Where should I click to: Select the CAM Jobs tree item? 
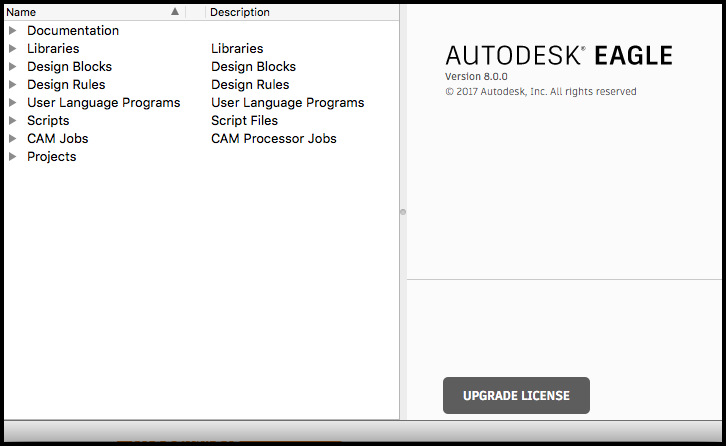coord(58,139)
